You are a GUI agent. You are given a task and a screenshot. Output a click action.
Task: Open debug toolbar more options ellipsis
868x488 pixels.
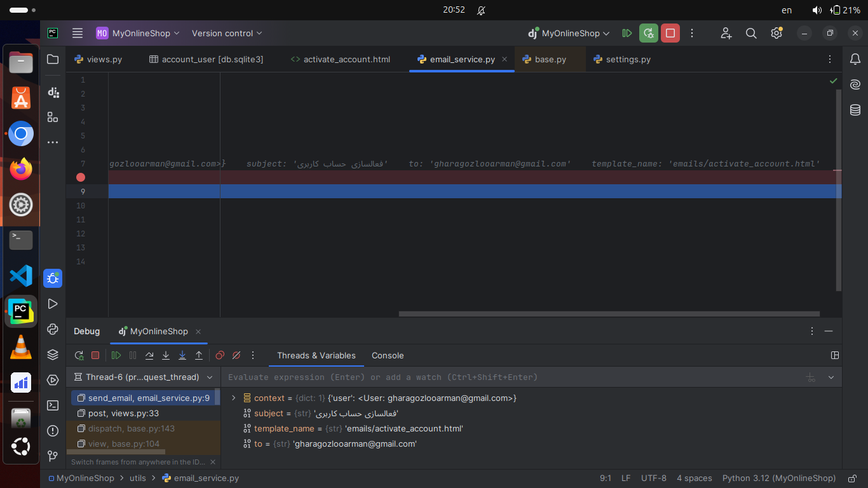pyautogui.click(x=253, y=355)
